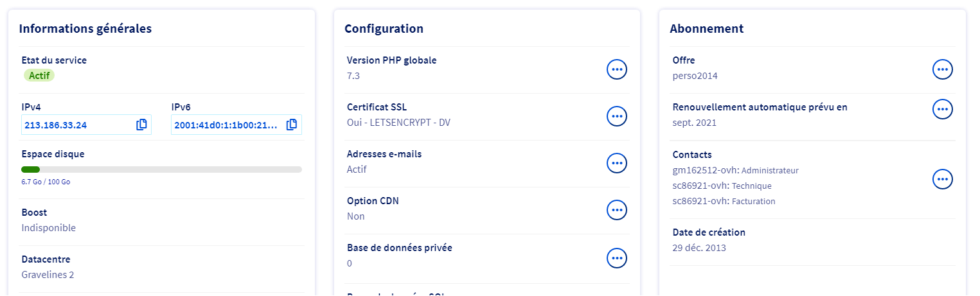Image resolution: width=980 pixels, height=296 pixels.
Task: Open the Contacts actions menu
Action: tap(942, 179)
